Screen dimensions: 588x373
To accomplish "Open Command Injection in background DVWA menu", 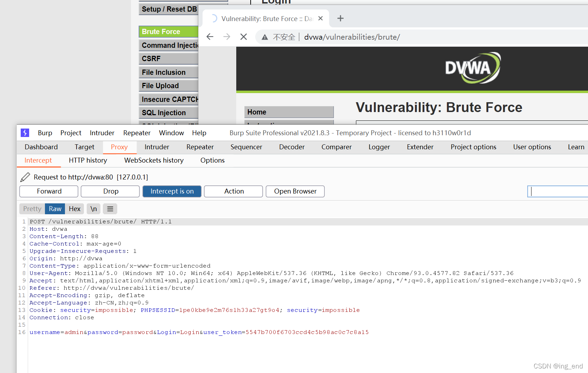I will (169, 45).
